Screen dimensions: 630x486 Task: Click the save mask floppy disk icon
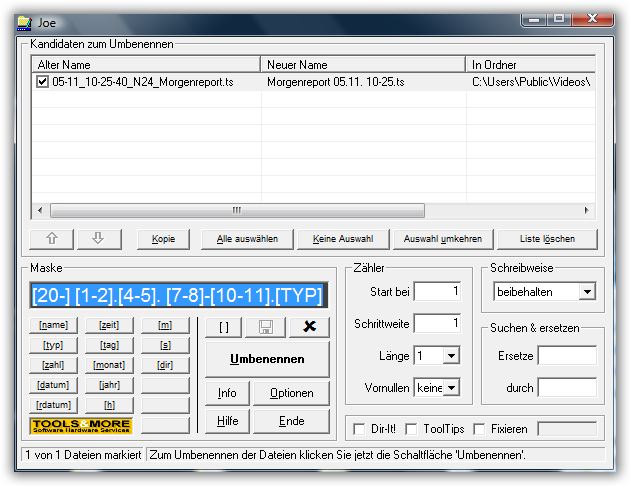266,327
